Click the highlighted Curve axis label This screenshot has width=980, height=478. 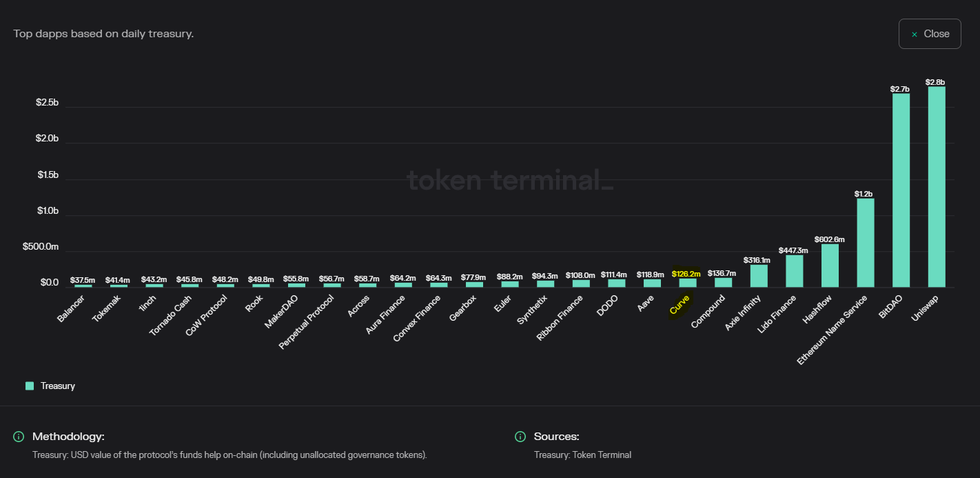tap(680, 305)
